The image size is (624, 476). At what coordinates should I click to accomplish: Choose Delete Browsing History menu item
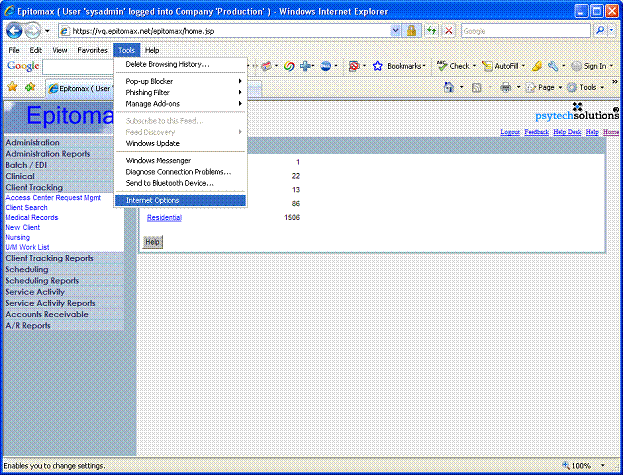pos(167,64)
